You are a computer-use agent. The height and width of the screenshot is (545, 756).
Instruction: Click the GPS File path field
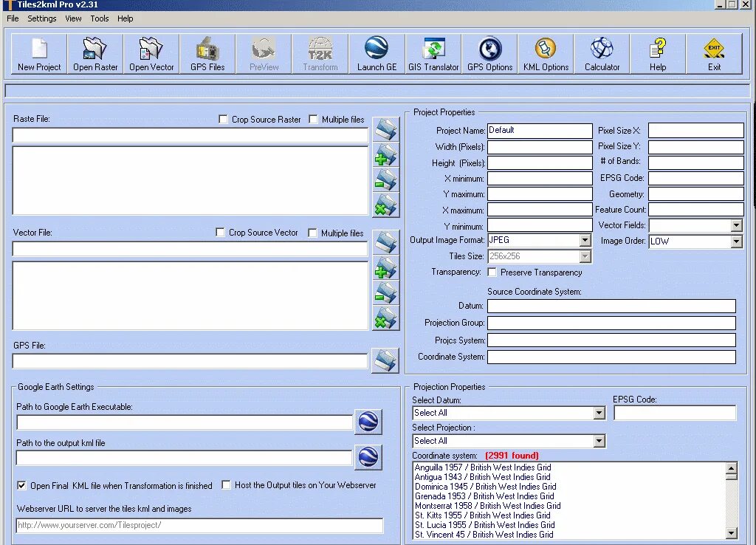coord(190,361)
